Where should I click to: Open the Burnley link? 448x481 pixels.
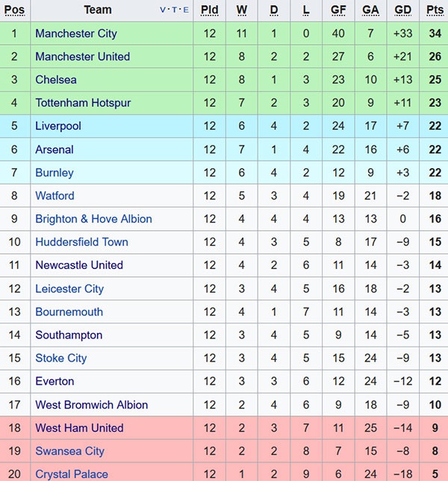55,173
